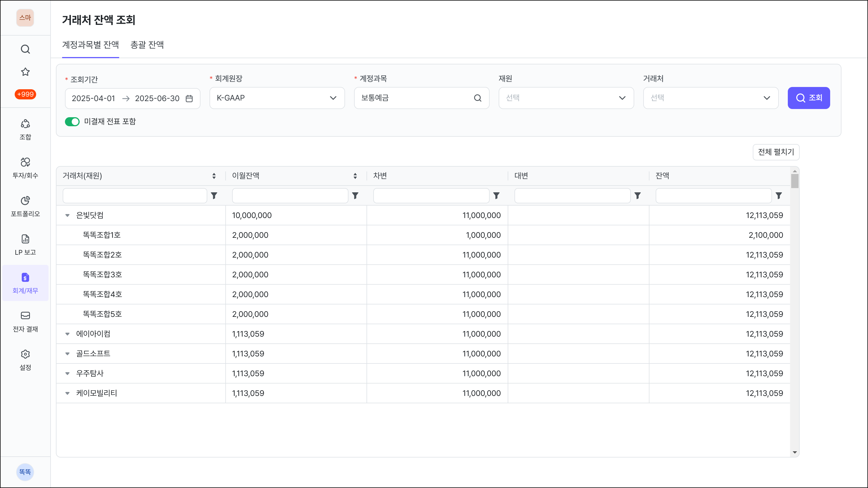
Task: Open the LP 보고 report icon
Action: (x=25, y=239)
